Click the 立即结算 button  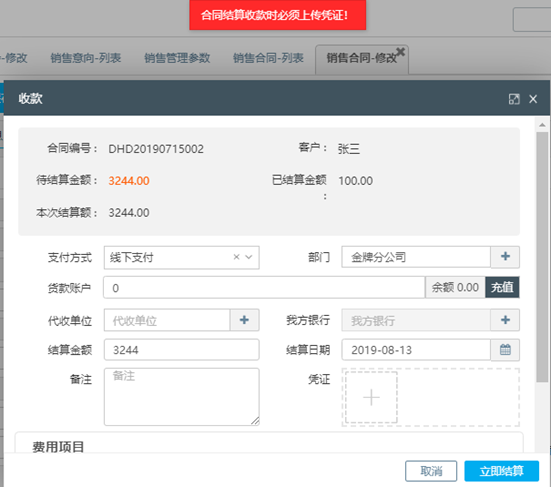501,471
